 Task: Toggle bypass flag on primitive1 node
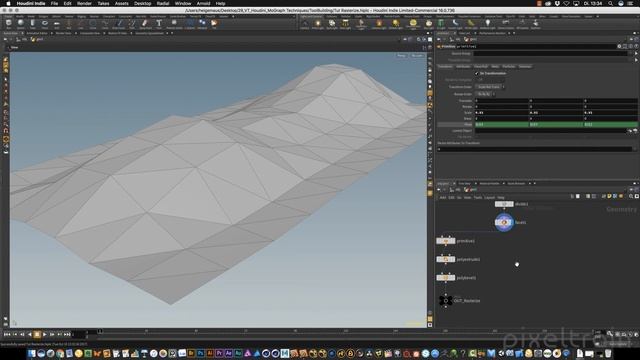point(440,241)
